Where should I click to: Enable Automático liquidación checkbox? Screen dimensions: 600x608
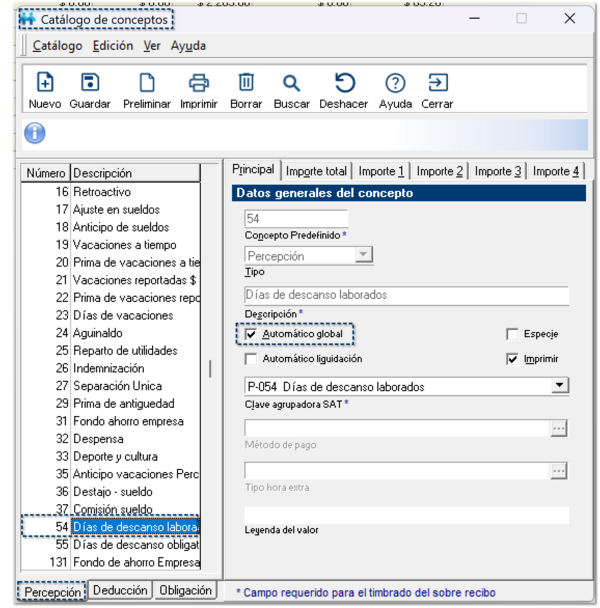[x=251, y=359]
